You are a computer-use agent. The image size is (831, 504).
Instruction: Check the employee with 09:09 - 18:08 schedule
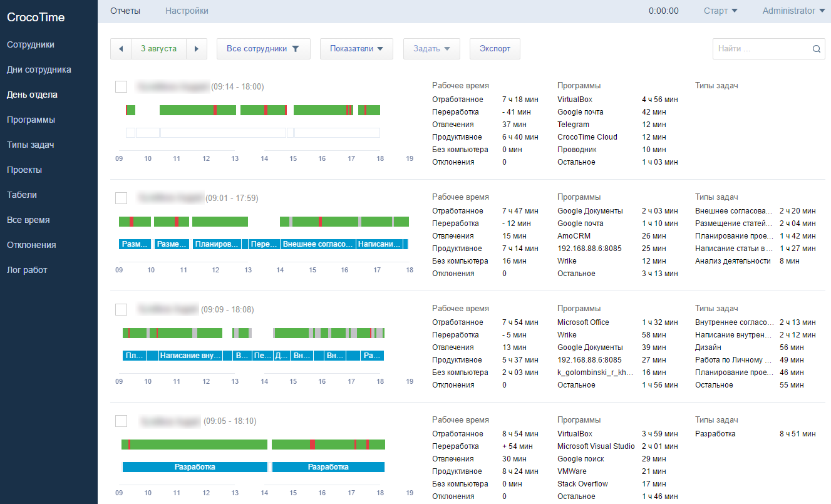(121, 309)
